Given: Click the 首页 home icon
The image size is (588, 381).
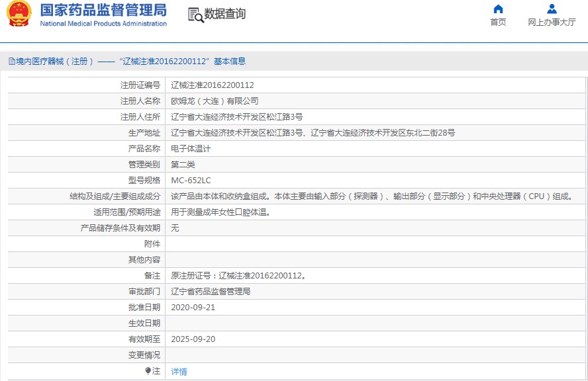Looking at the screenshot, I should [498, 9].
